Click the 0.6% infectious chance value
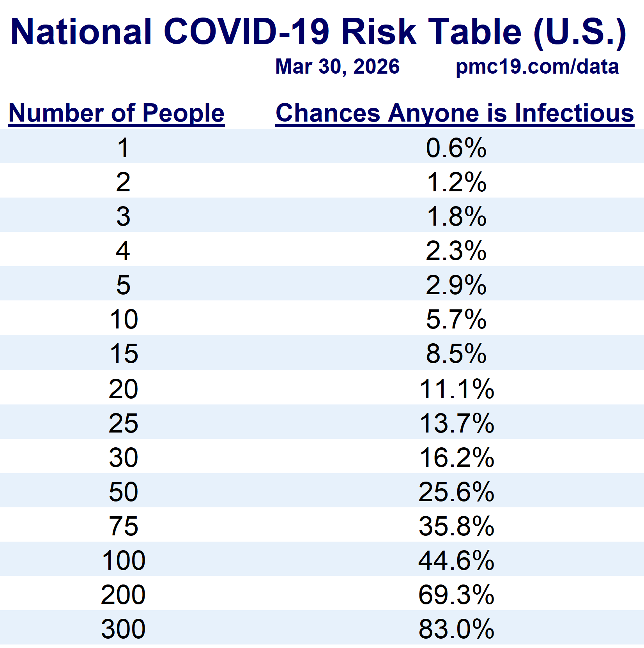Image resolution: width=644 pixels, height=648 pixels. 456,148
